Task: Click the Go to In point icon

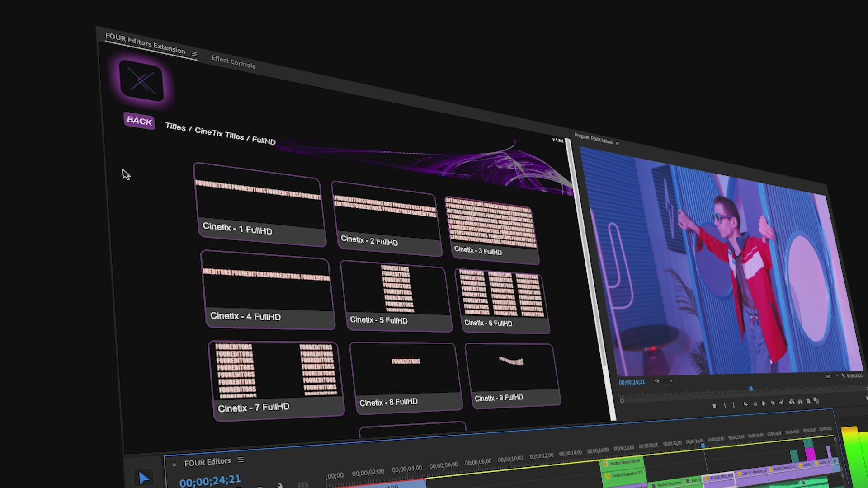Action: tap(745, 404)
